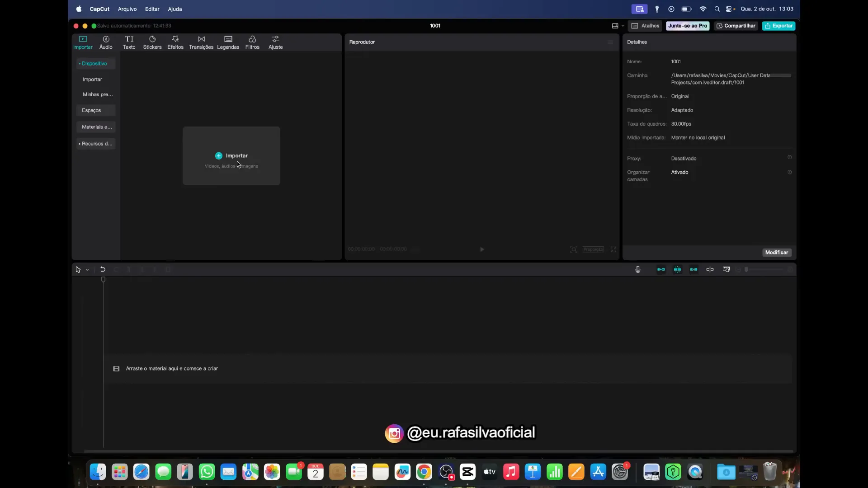The image size is (868, 488).
Task: Open the Texto tool tab
Action: point(129,42)
